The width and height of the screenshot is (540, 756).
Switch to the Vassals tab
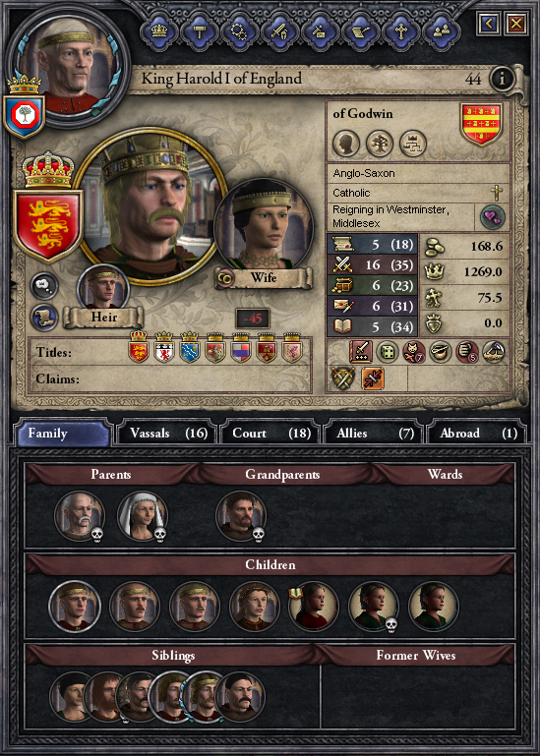coord(166,433)
